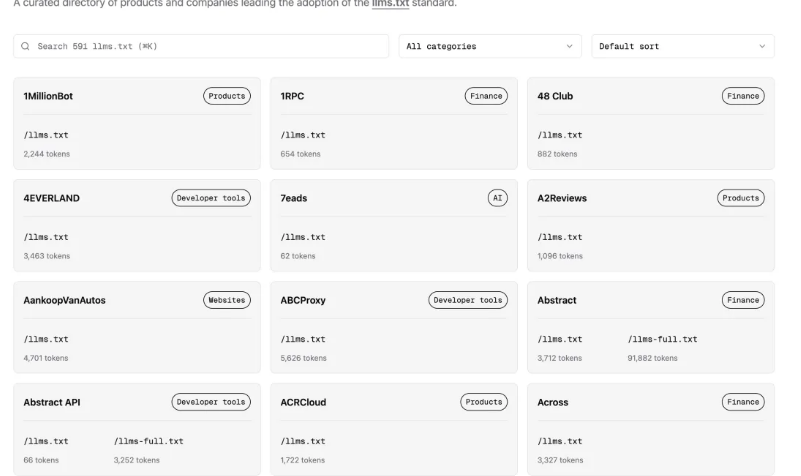Expand the All categories chevron
The height and width of the screenshot is (476, 801).
coord(569,46)
